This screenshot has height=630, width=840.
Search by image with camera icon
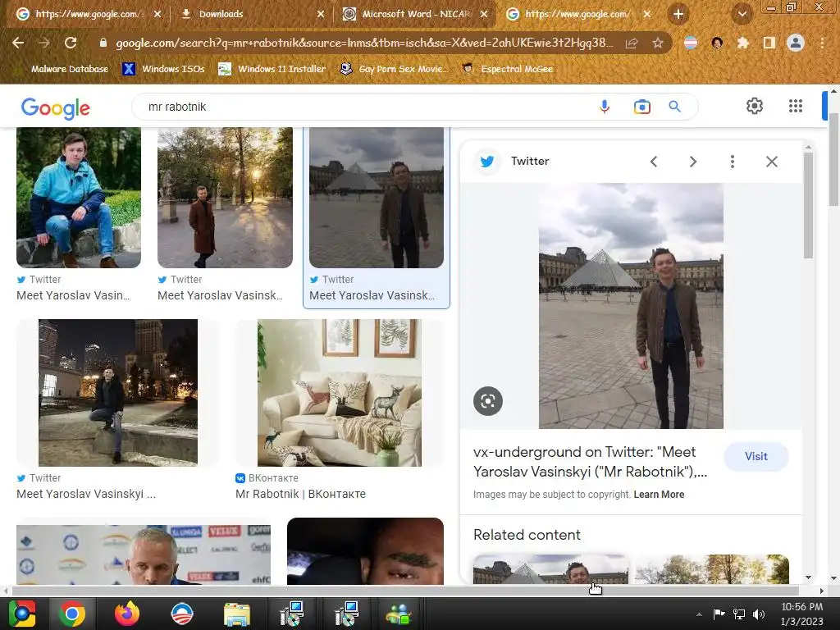pyautogui.click(x=641, y=107)
